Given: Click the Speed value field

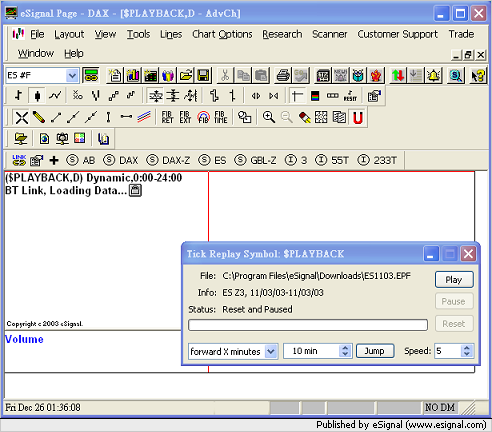Looking at the screenshot, I should (x=448, y=351).
